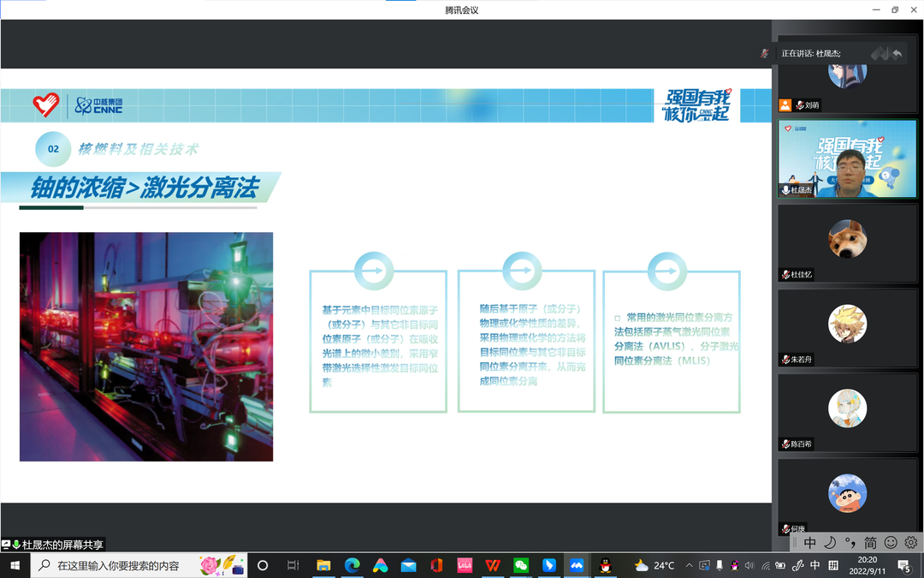Click the orange host icon beside 刘萌
924x578 pixels.
tap(785, 105)
